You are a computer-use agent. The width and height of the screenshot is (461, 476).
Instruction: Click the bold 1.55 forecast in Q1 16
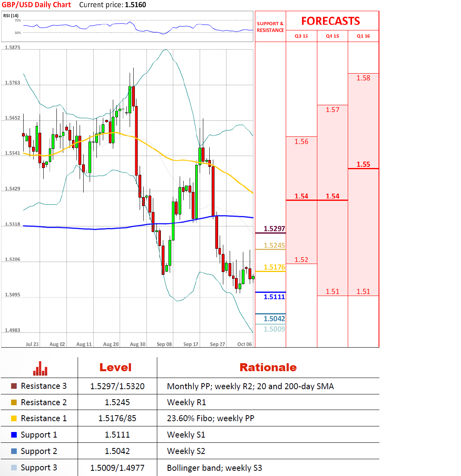(x=363, y=164)
